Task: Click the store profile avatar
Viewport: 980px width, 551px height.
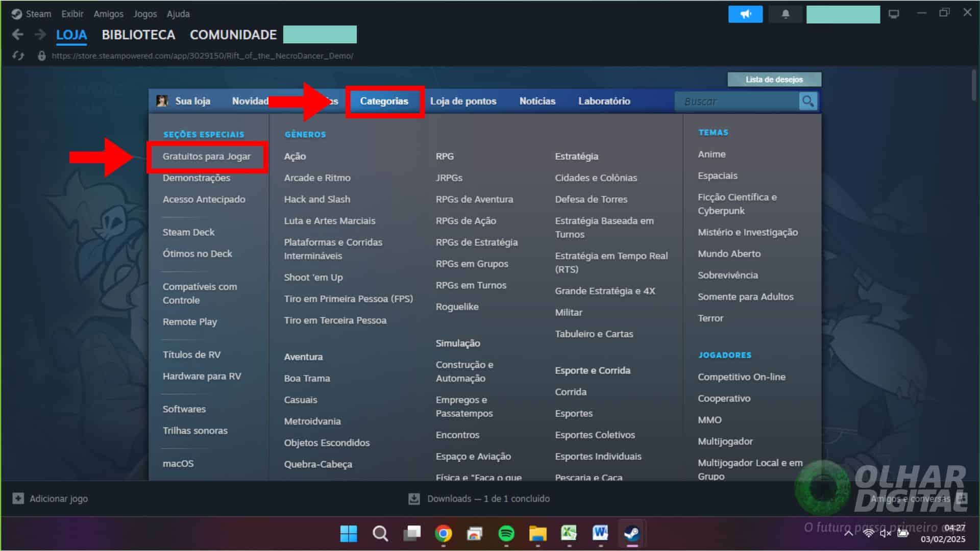Action: [x=162, y=101]
